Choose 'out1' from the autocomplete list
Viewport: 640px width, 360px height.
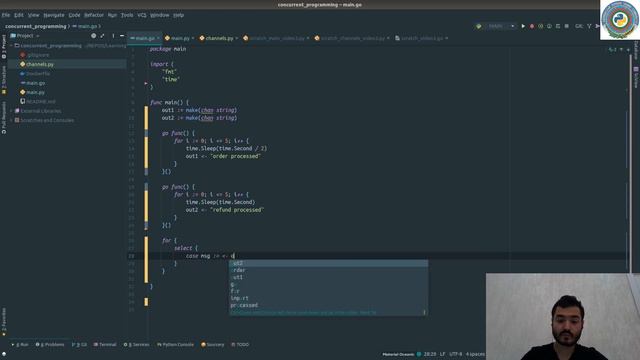(329, 278)
